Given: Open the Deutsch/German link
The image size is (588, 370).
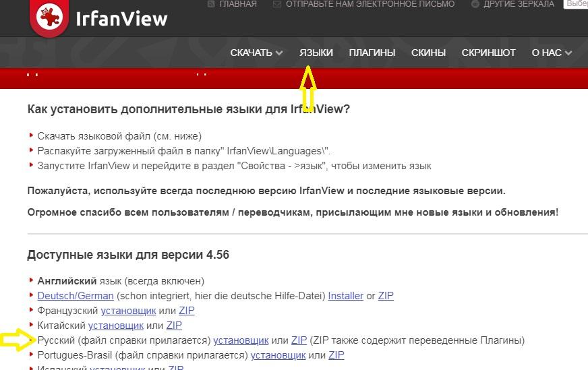Looking at the screenshot, I should 76,296.
